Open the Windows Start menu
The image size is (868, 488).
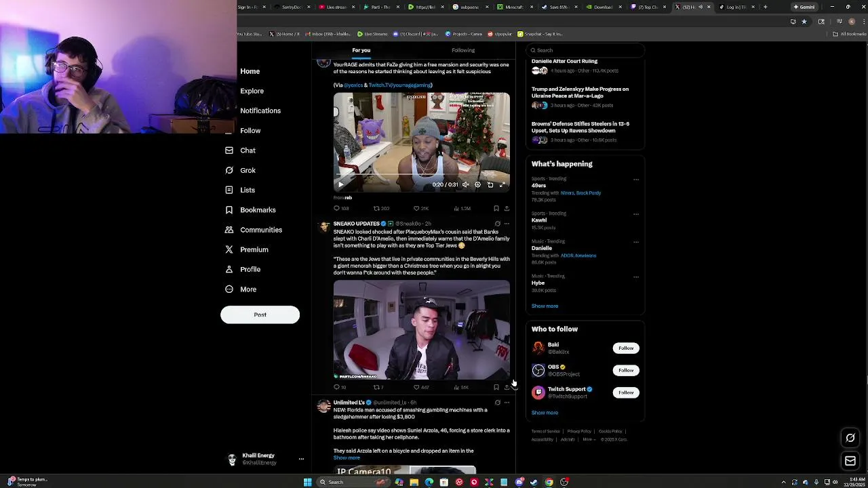[307, 482]
